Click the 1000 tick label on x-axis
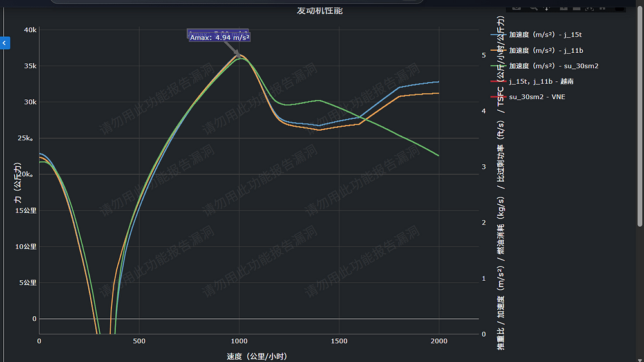644x362 pixels. (239, 340)
